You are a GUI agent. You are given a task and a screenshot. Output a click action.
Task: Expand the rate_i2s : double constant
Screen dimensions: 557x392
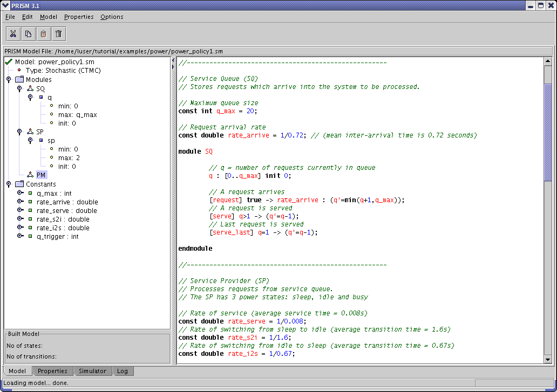tap(21, 228)
